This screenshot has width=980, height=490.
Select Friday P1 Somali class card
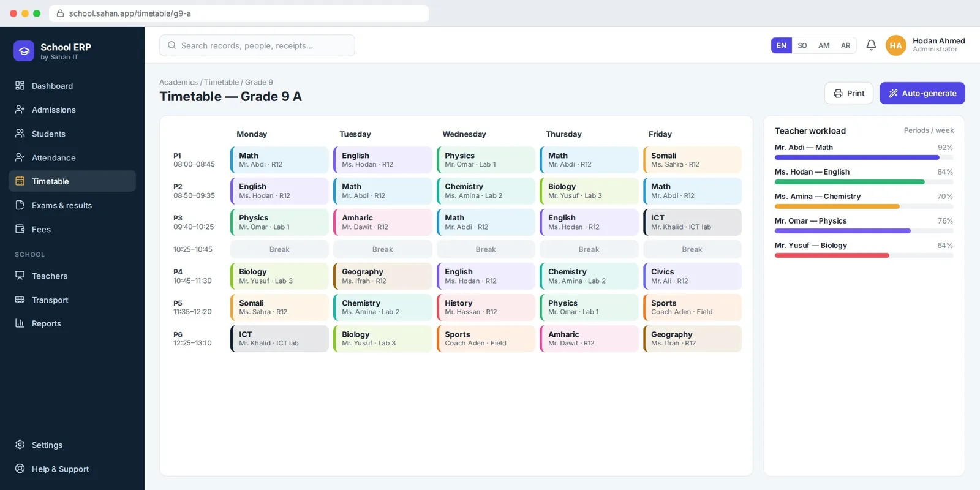(692, 160)
